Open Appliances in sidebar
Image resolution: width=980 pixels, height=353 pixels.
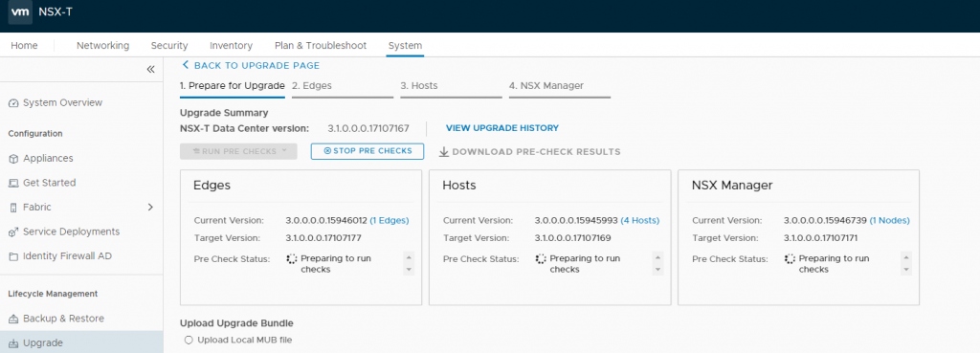point(48,159)
